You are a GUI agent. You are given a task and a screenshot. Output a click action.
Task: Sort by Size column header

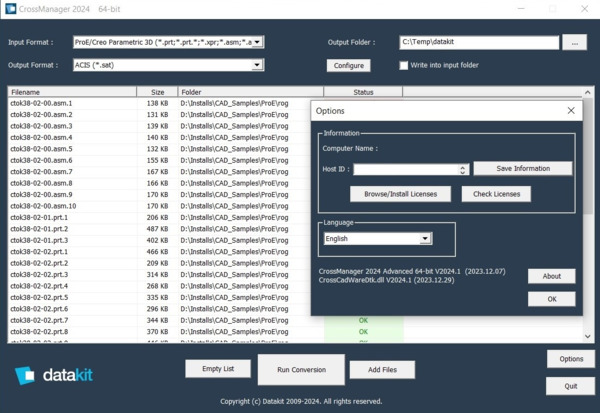tap(157, 92)
